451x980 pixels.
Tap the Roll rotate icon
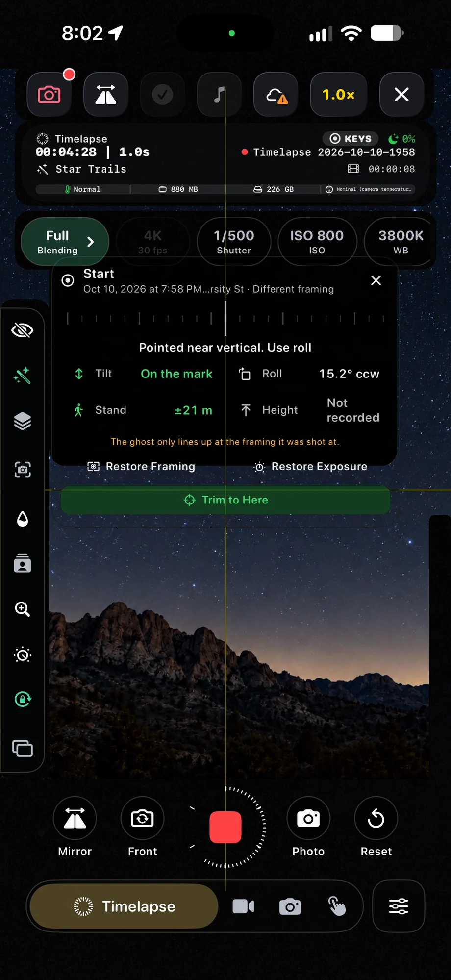tap(245, 374)
